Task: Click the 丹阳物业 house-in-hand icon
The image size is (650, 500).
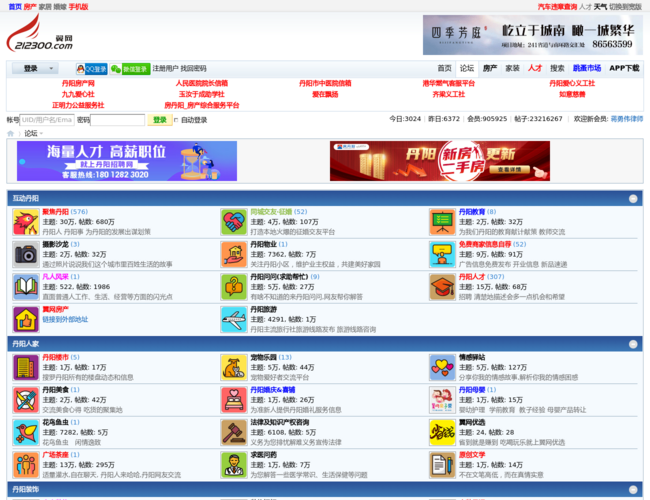Action: click(234, 255)
